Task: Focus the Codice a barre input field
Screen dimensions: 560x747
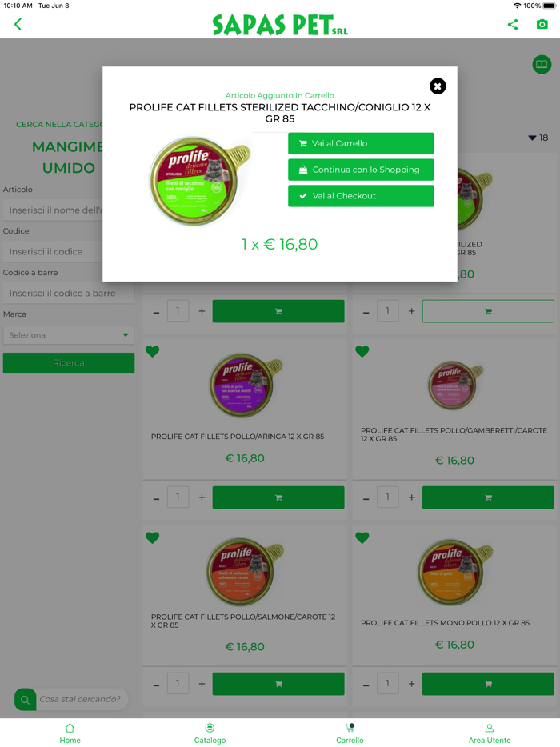Action: click(69, 293)
